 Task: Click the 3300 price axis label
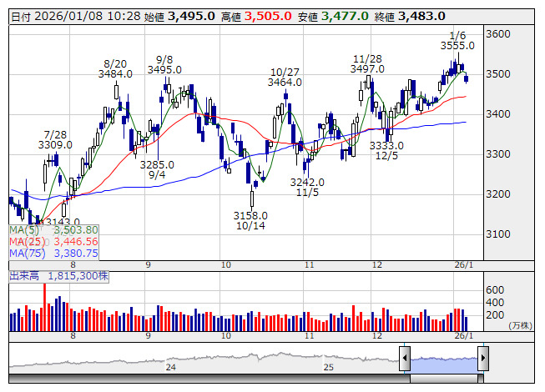[x=498, y=153]
